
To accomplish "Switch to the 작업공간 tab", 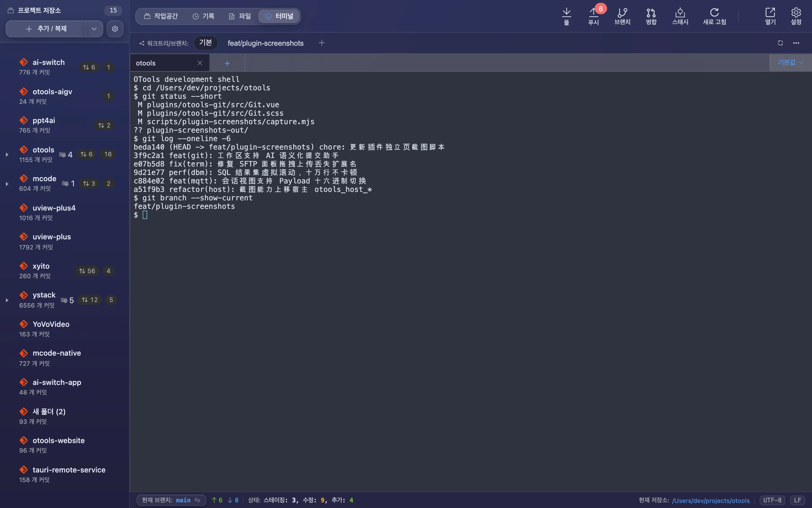I will pyautogui.click(x=161, y=16).
